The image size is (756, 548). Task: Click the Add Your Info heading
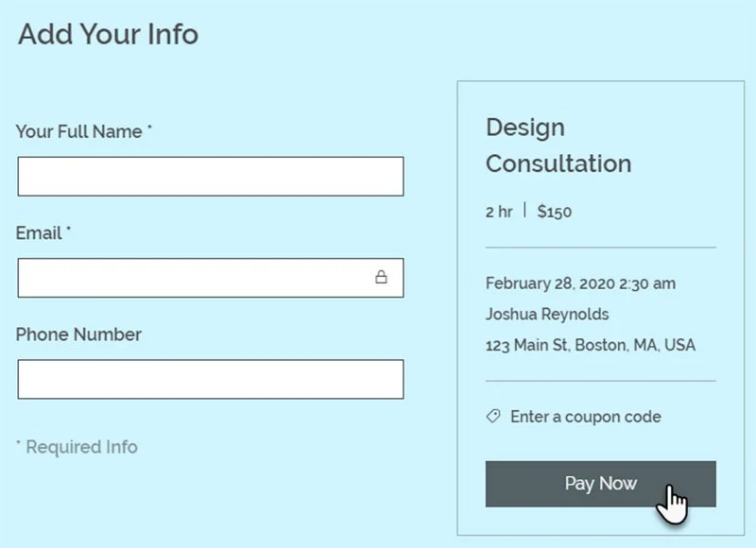click(x=108, y=35)
